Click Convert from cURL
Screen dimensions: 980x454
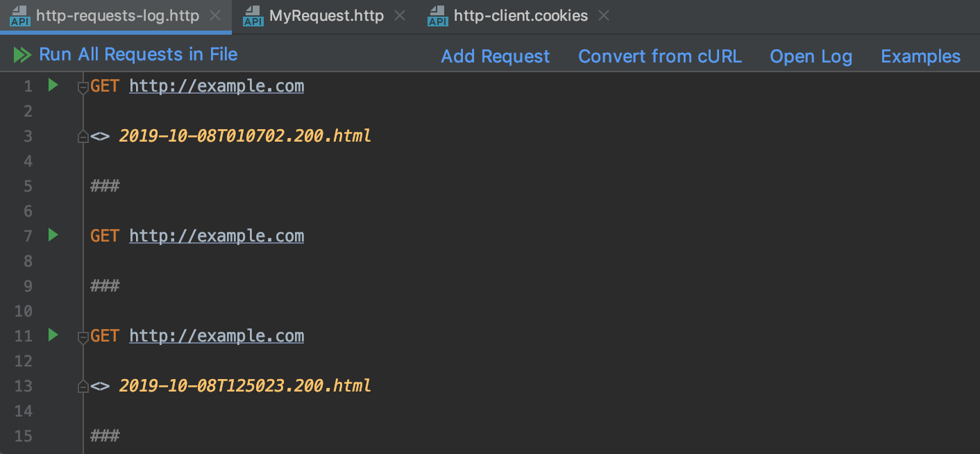point(660,56)
